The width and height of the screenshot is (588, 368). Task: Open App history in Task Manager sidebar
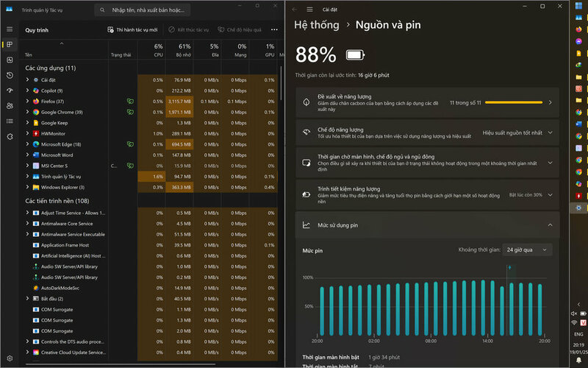tap(10, 75)
